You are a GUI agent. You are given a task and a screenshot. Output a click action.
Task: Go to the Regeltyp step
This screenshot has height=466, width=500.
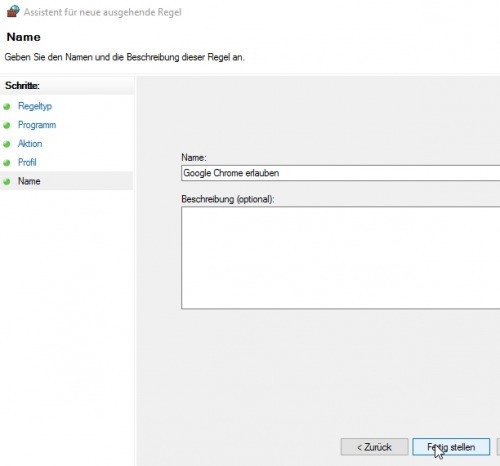[x=35, y=106]
